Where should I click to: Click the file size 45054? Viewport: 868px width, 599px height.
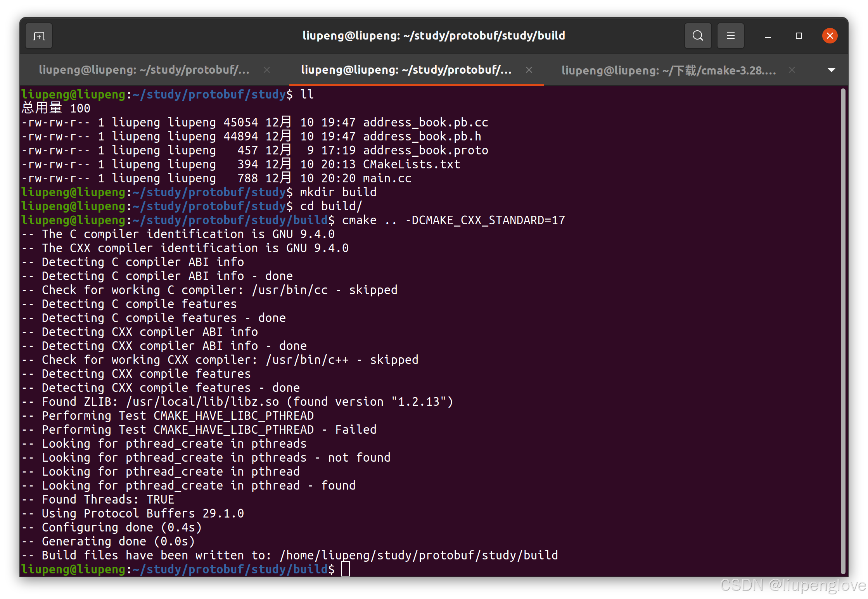(x=240, y=123)
